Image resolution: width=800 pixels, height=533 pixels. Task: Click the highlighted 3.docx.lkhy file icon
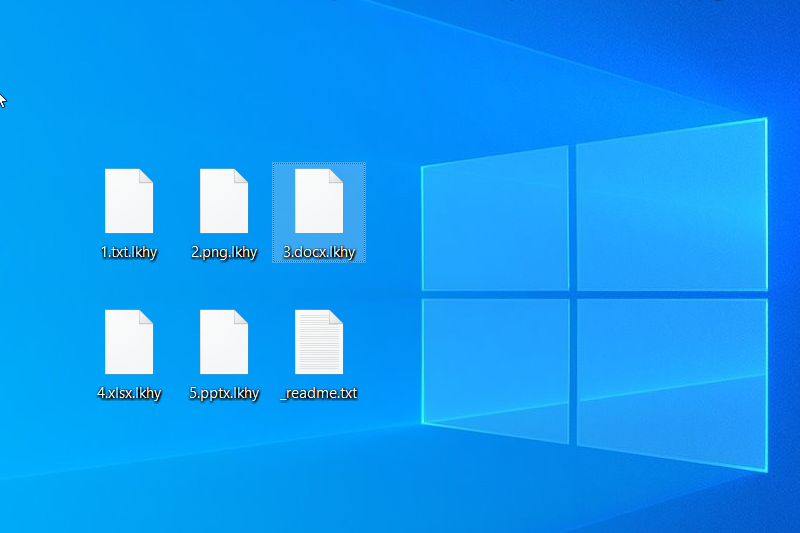pos(319,201)
